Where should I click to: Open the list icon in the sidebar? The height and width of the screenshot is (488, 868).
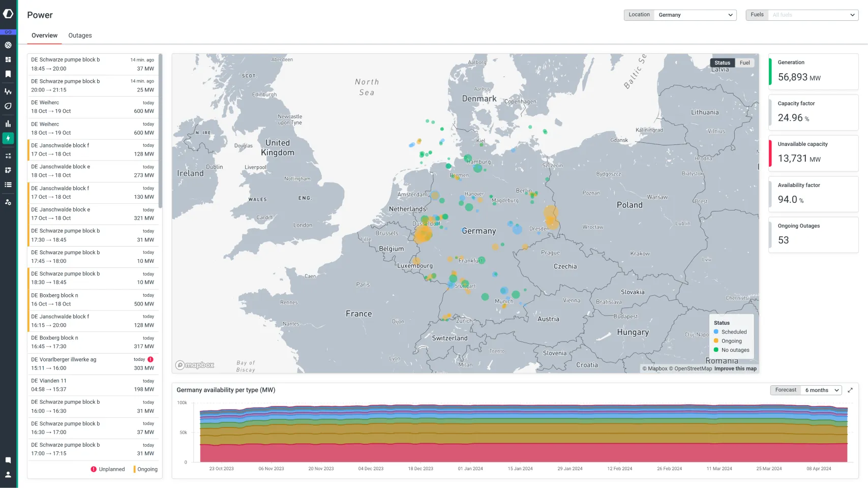point(8,185)
